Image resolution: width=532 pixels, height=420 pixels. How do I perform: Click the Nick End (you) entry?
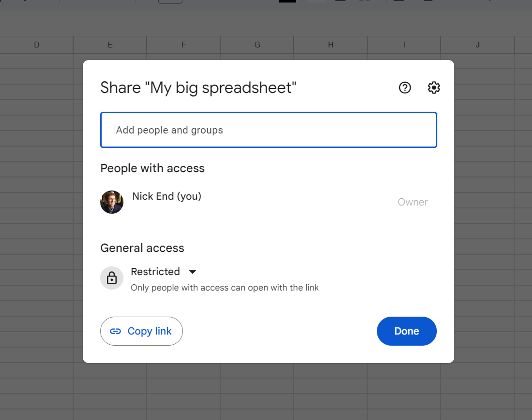click(x=167, y=196)
